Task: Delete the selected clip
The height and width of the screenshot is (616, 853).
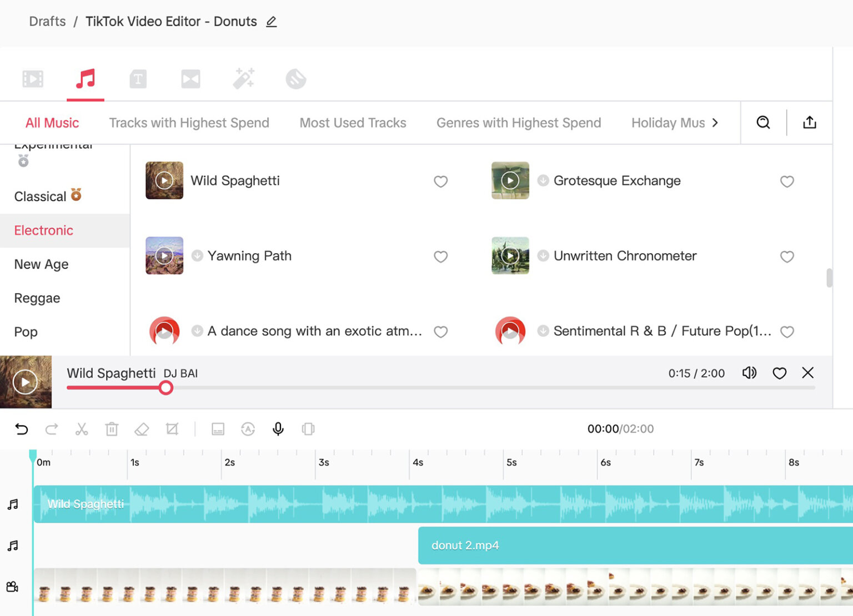Action: click(112, 429)
